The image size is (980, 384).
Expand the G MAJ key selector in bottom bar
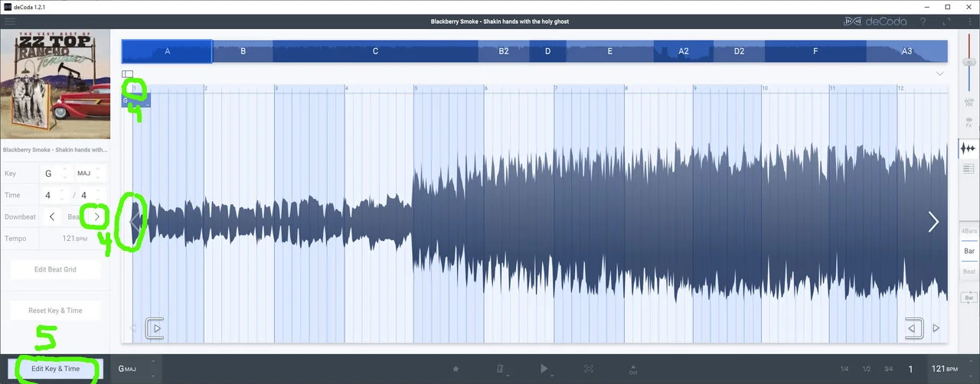pos(138,369)
